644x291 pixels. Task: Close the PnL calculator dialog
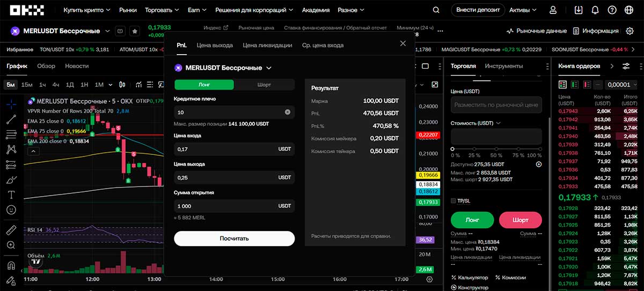click(x=403, y=43)
